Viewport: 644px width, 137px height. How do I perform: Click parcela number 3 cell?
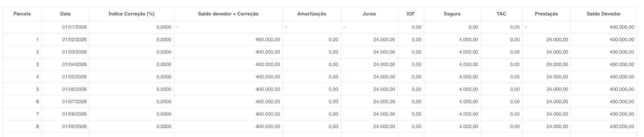click(37, 64)
